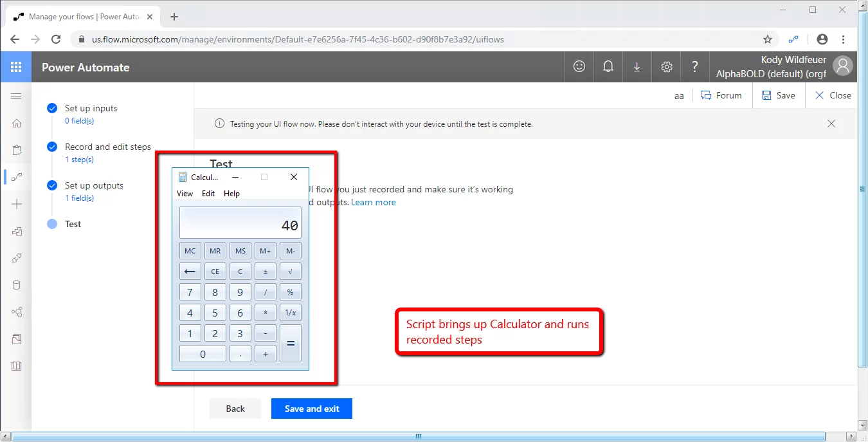Expand the left navigation hamburger menu
Viewport: 868px width, 442px height.
coord(16,96)
